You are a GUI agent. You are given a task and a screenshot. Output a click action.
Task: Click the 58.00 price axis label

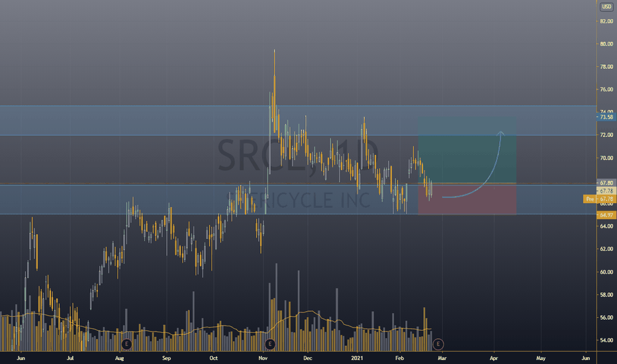click(606, 295)
